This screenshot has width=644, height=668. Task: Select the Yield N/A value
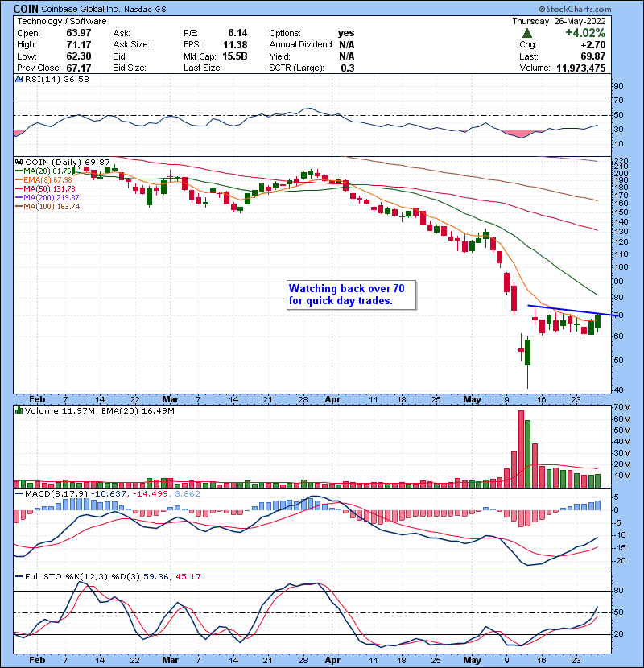pos(346,56)
